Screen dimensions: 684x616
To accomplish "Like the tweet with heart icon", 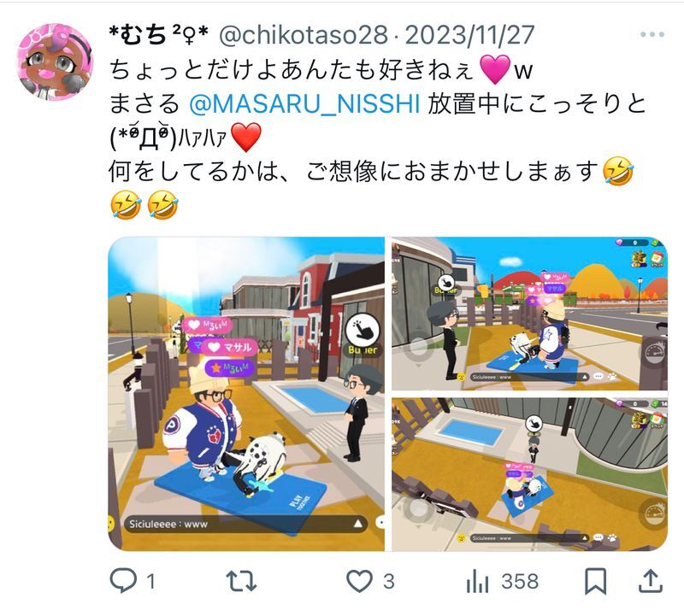I will click(359, 581).
